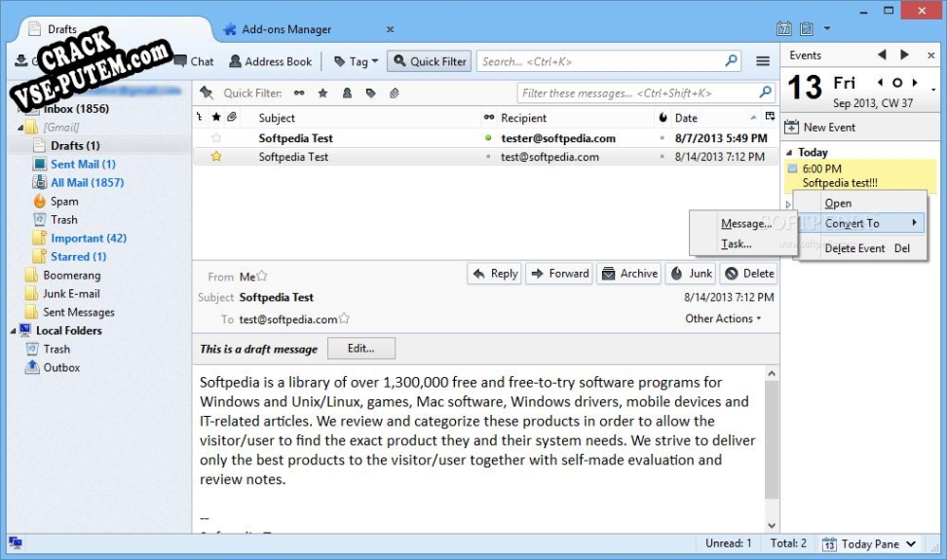Open the Starred (1) folder

point(78,256)
